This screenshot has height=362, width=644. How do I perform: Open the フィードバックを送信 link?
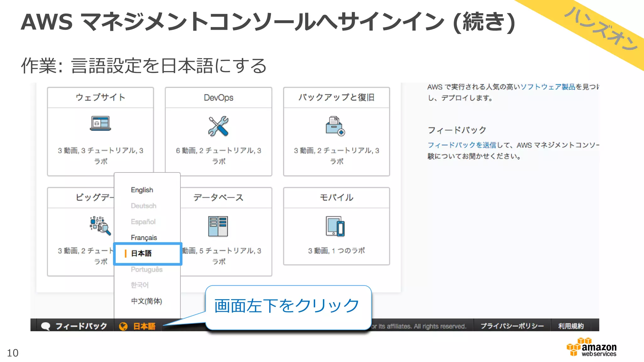462,145
